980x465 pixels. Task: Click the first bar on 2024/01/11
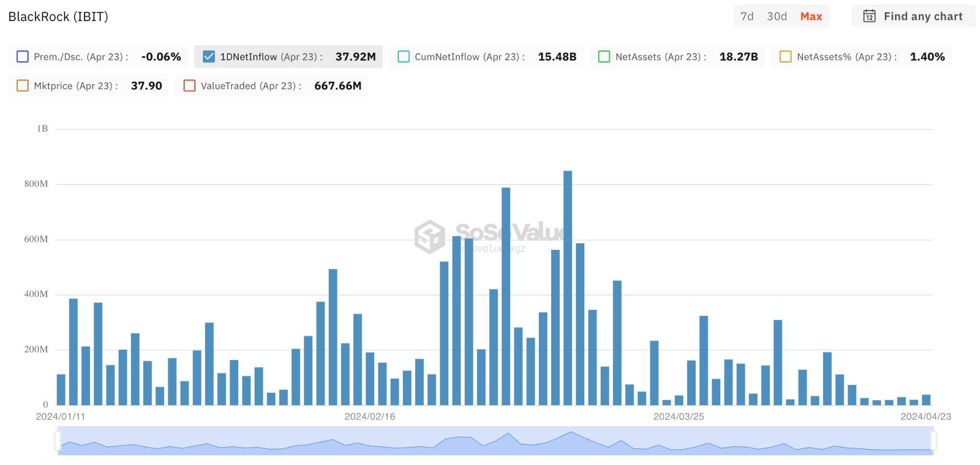click(61, 390)
